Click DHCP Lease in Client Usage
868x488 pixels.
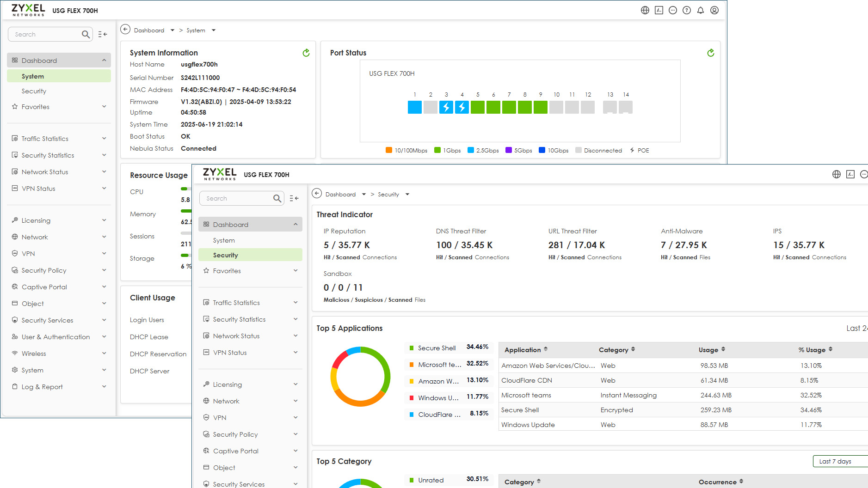pos(149,337)
